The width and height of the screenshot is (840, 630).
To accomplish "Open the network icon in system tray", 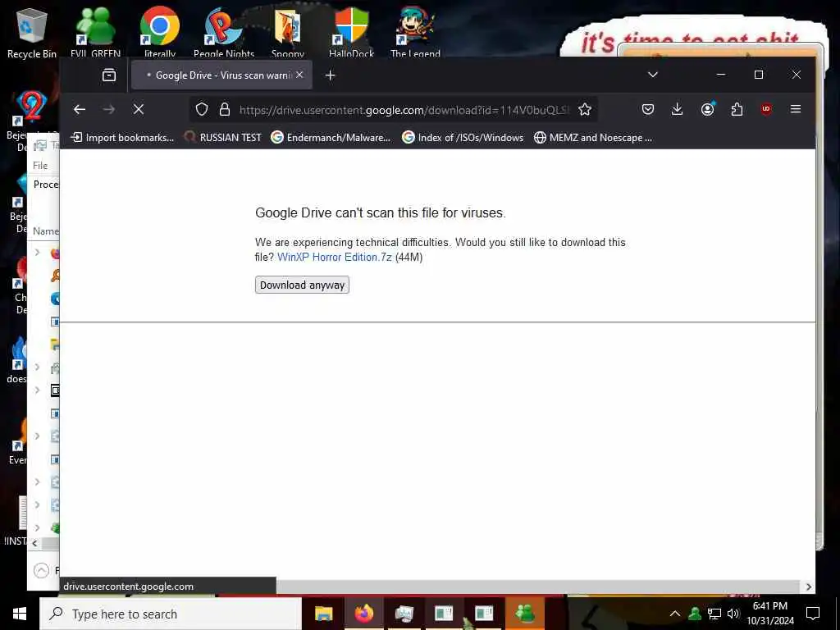I will [x=714, y=614].
